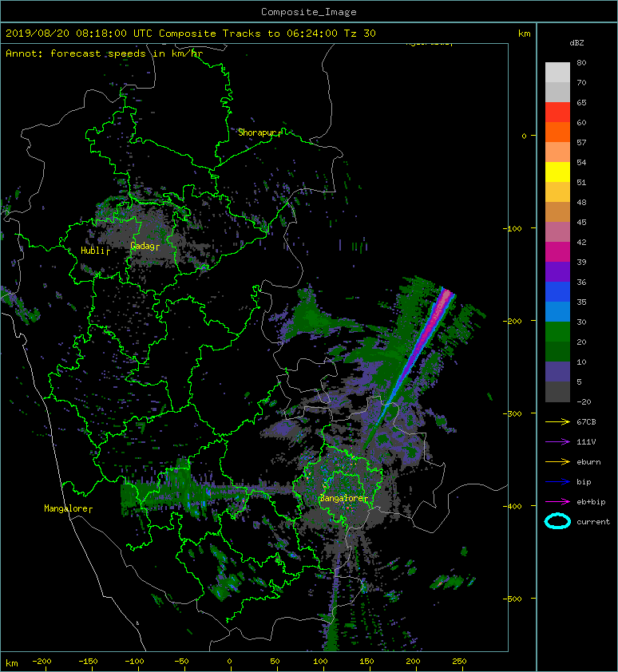
Task: Click the 0 tick on vertical axis
Action: pyautogui.click(x=524, y=136)
